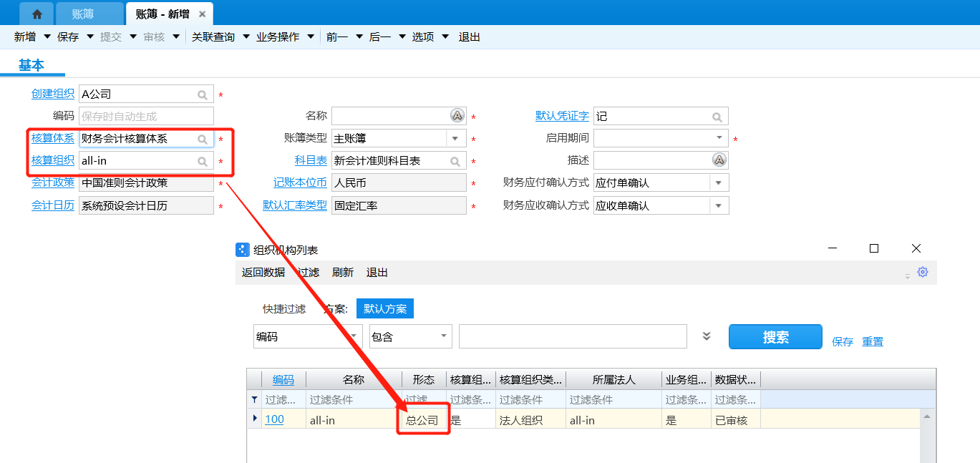Viewport: 980px width, 463px height.
Task: Close the 账簿 - 新增 tab
Action: 203,14
